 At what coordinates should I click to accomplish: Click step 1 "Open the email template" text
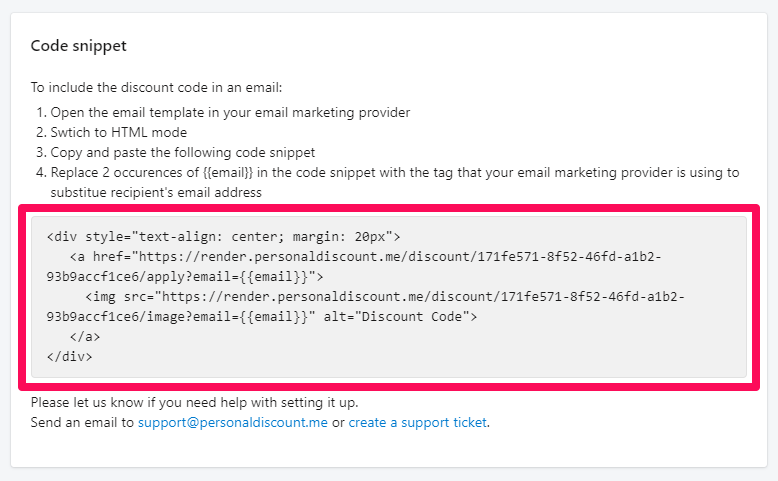point(229,112)
